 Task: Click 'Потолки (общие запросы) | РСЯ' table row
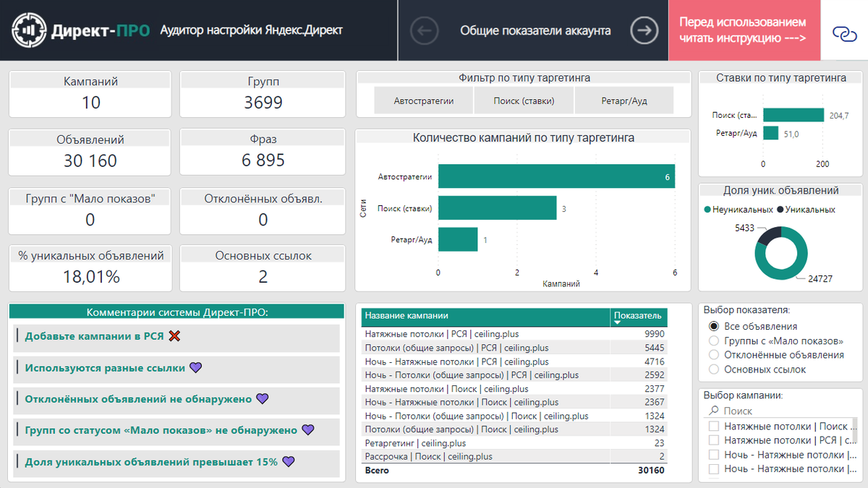514,348
